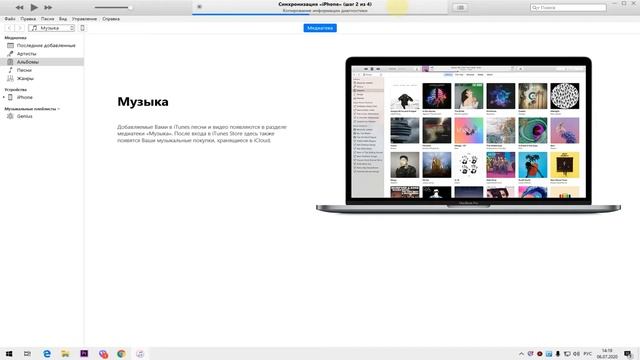Open the Правка menu
The height and width of the screenshot is (360, 640).
tap(28, 19)
